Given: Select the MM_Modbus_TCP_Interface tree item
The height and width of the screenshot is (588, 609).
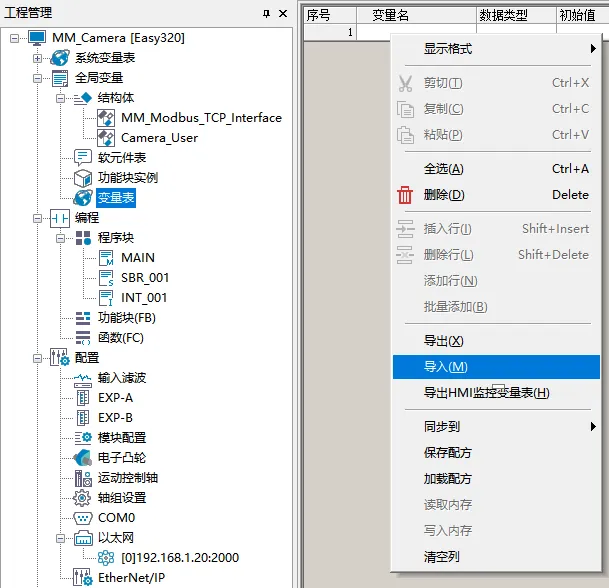Looking at the screenshot, I should (x=201, y=118).
